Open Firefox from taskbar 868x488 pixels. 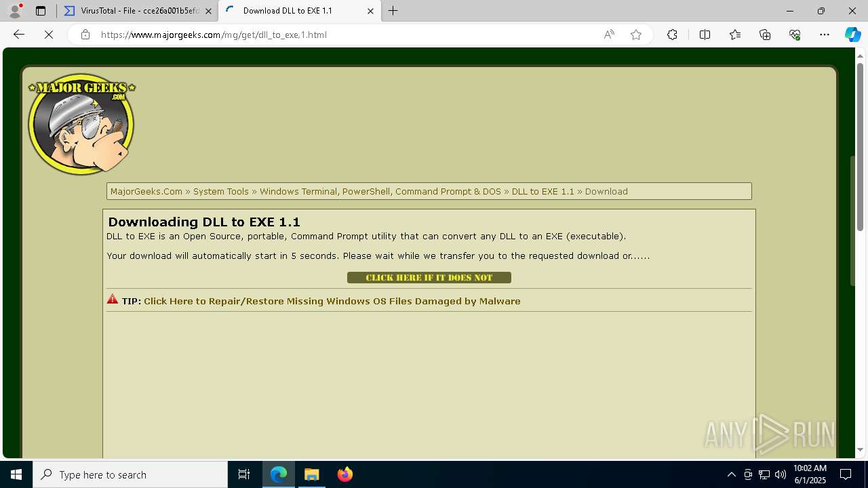tap(345, 474)
